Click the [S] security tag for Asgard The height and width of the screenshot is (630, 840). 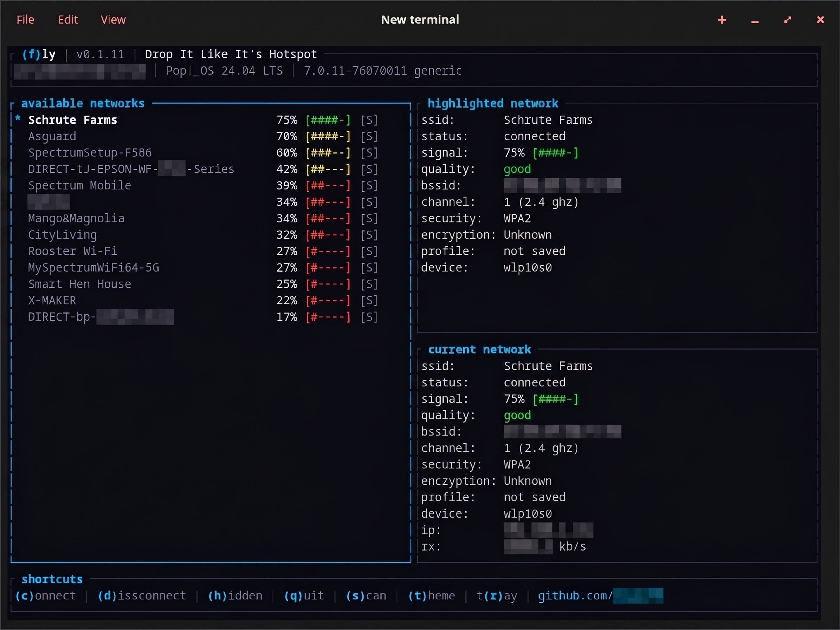[x=369, y=136]
